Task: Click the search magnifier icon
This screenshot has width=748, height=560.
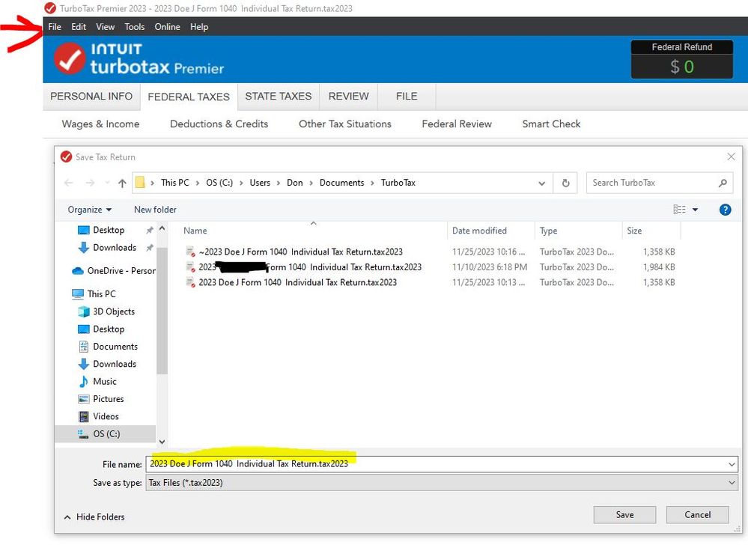Action: (x=723, y=183)
